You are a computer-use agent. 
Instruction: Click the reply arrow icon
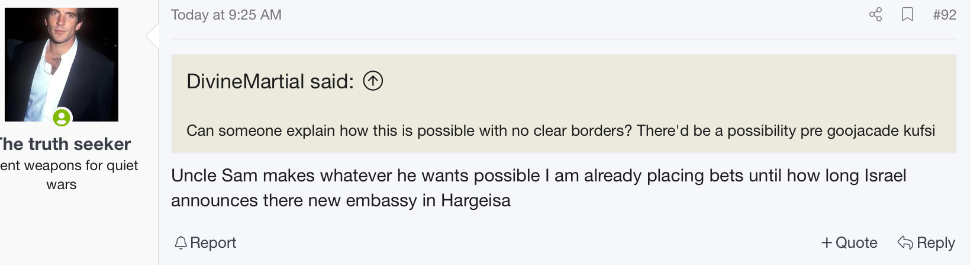point(905,242)
